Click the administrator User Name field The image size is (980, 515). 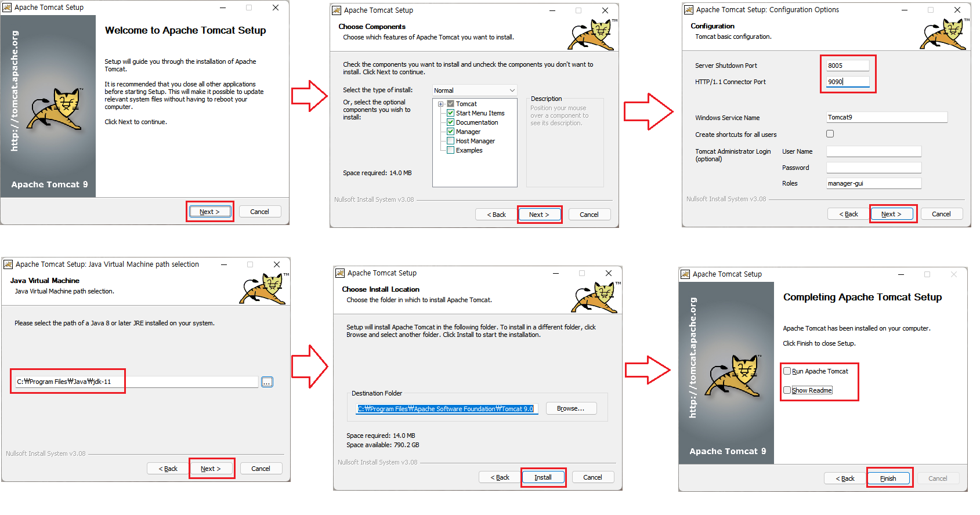click(x=874, y=151)
